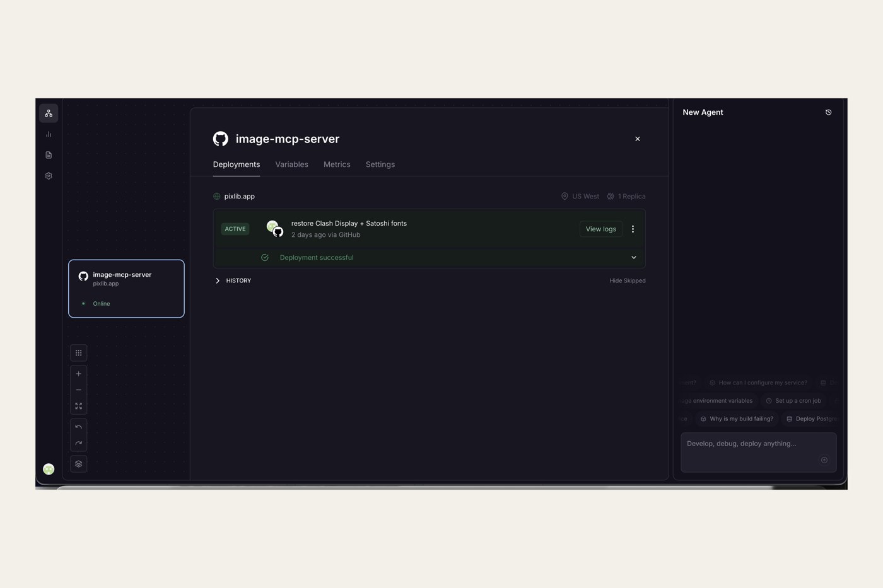Zoom out on the canvas

click(78, 390)
